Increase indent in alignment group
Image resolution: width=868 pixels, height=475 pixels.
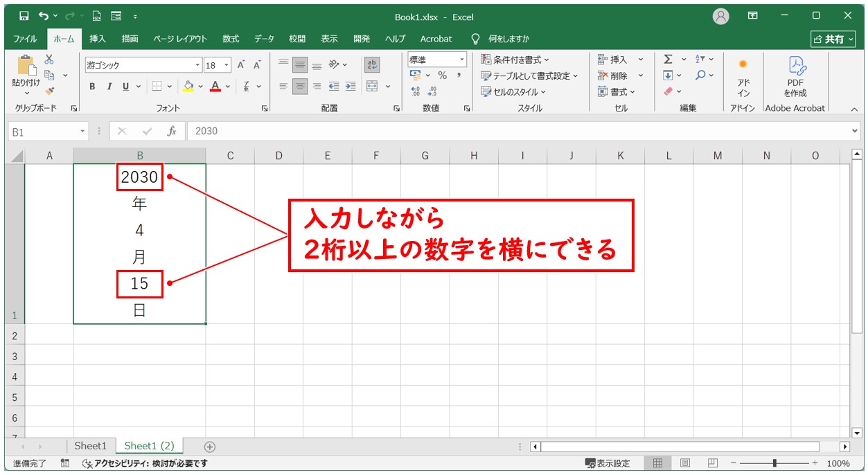(351, 87)
